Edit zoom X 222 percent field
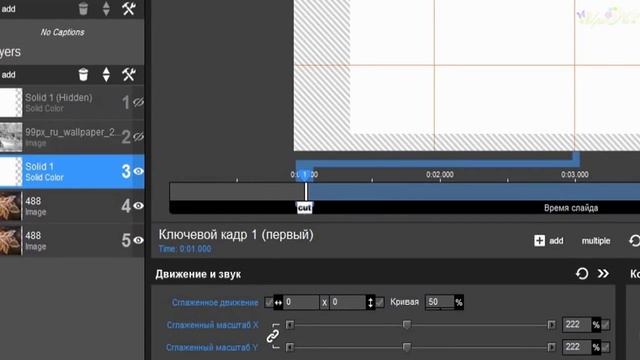This screenshot has height=360, width=640. point(577,324)
